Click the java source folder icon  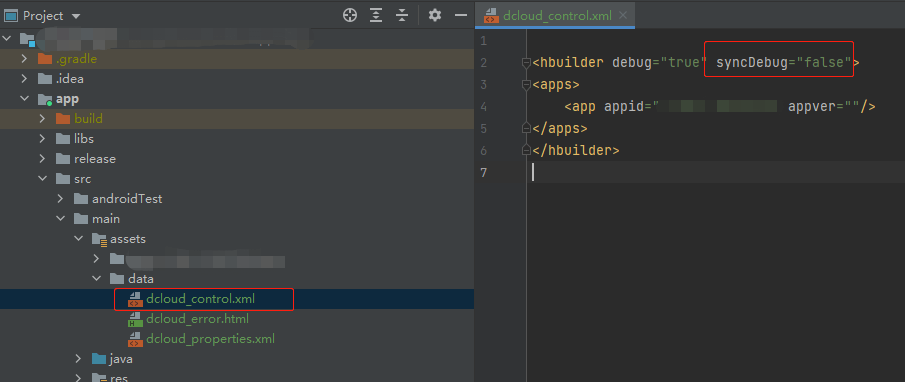[99, 359]
